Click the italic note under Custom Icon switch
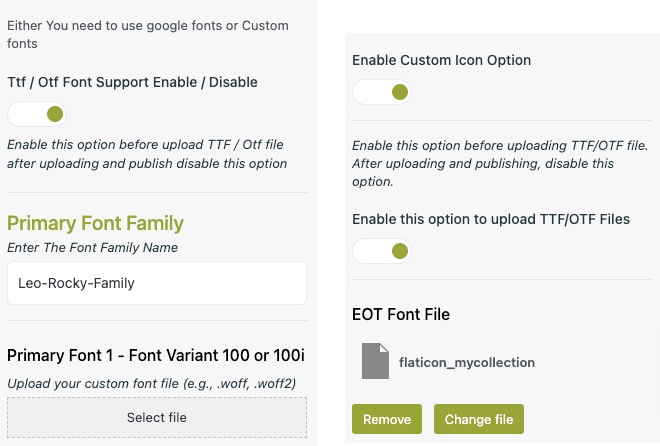Screen dimensions: 660x446 (x=500, y=164)
